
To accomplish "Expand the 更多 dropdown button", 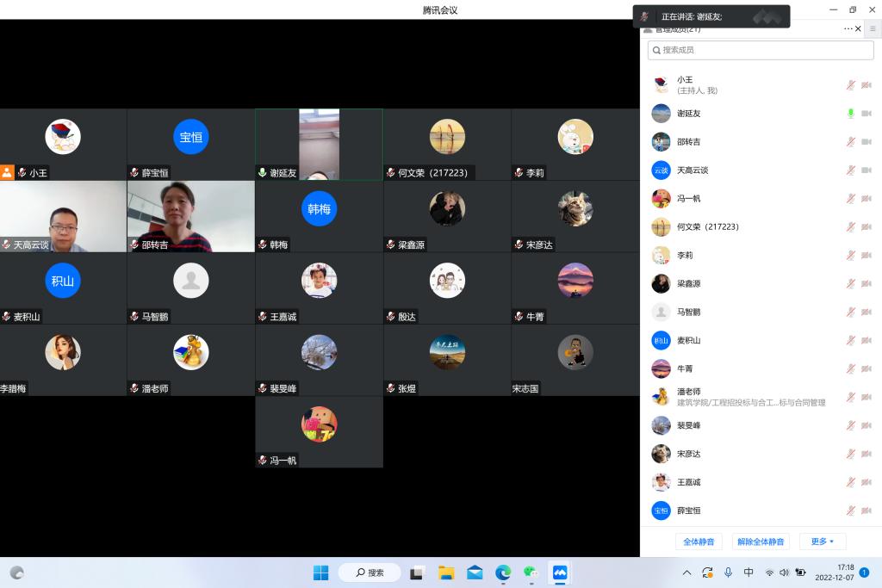I will [x=823, y=542].
